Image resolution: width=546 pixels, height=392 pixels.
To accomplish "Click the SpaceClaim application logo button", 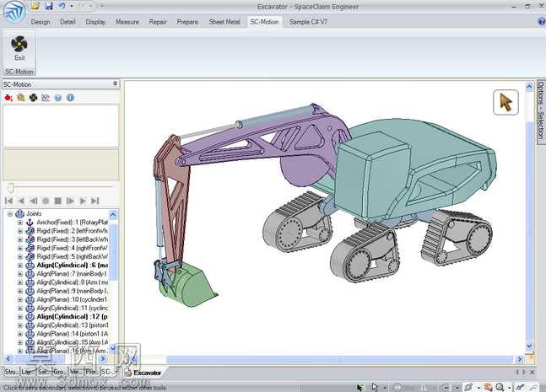I will (x=14, y=11).
